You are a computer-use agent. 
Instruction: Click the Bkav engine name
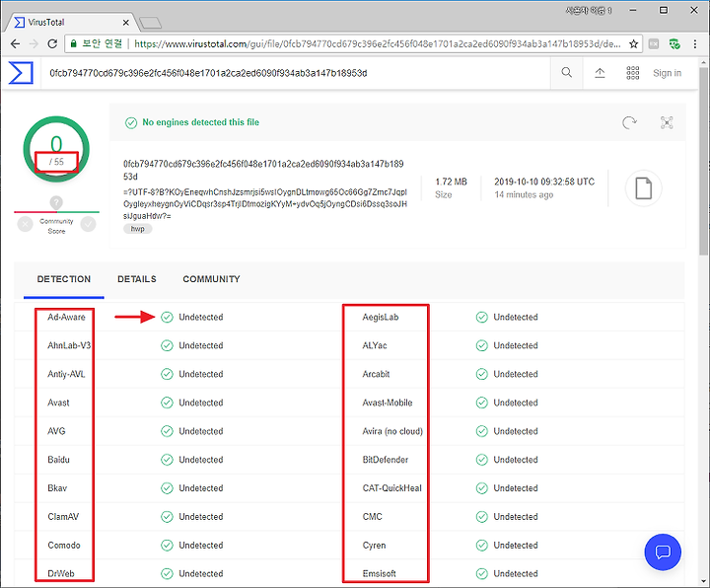pyautogui.click(x=57, y=488)
